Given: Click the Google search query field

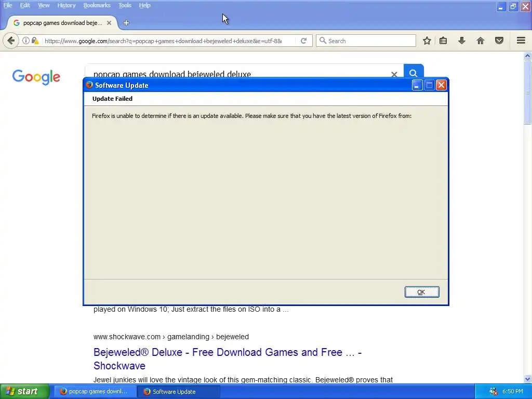Looking at the screenshot, I should [237, 72].
